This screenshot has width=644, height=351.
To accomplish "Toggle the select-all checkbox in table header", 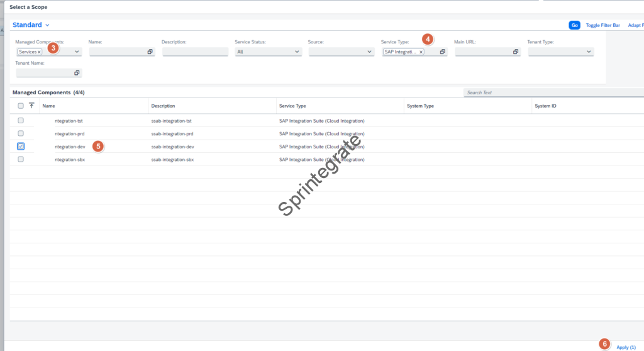I will [x=21, y=106].
